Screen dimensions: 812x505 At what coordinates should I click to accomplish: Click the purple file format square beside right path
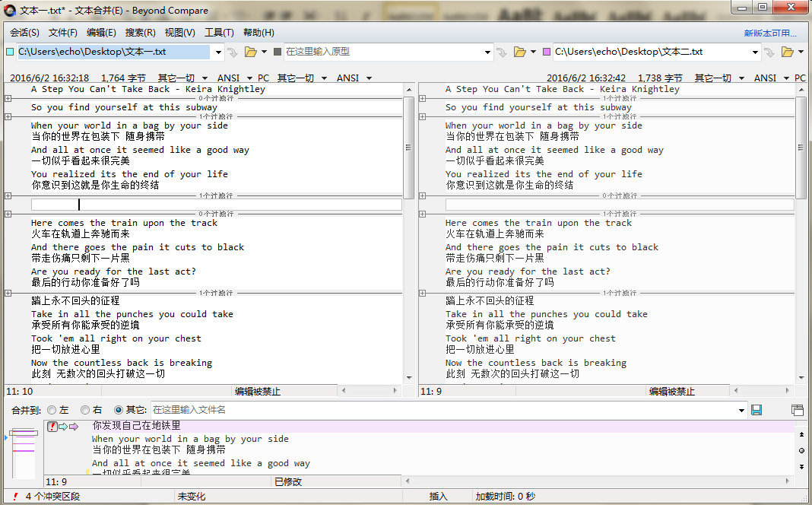click(x=547, y=51)
